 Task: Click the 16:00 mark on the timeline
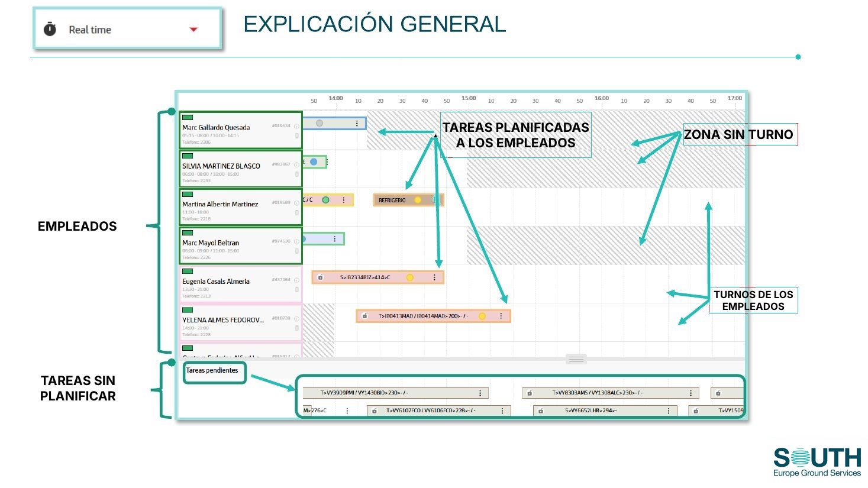tap(602, 98)
